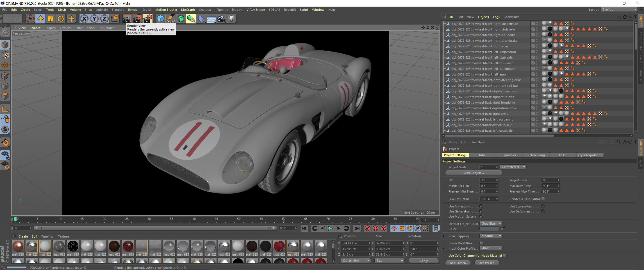Viewport: 644px width, 270px height.
Task: Switch the coordinate system icon
Action: (115, 19)
